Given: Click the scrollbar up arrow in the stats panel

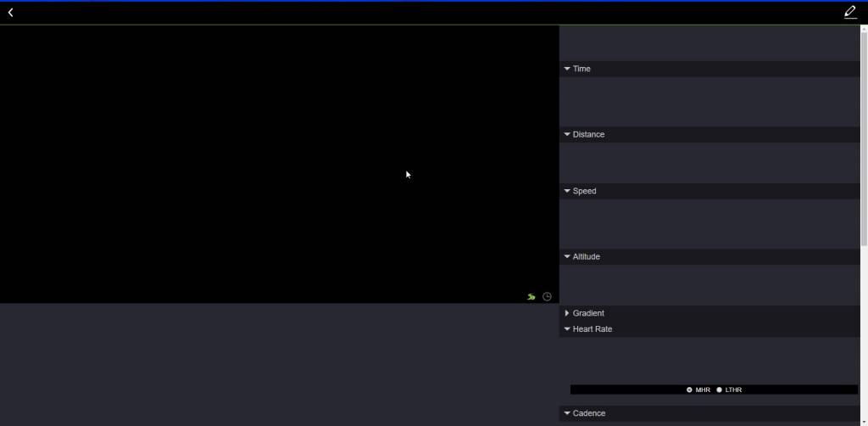Looking at the screenshot, I should coord(864,29).
